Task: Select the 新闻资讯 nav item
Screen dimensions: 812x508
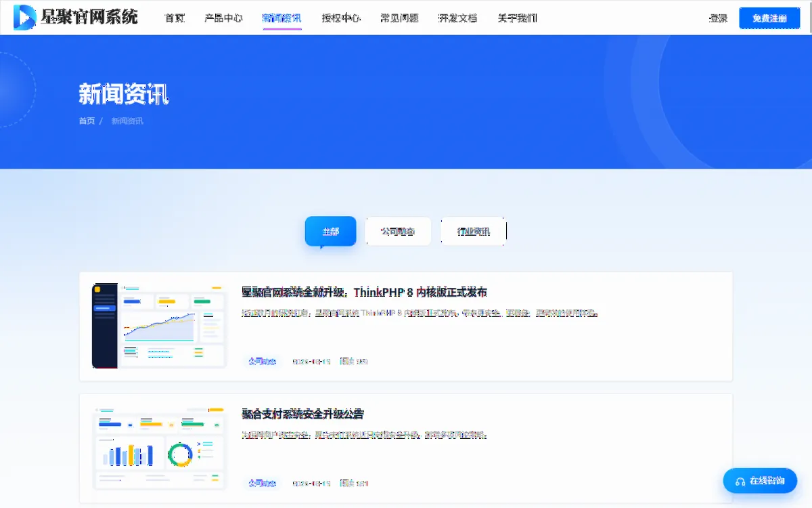Action: point(282,18)
